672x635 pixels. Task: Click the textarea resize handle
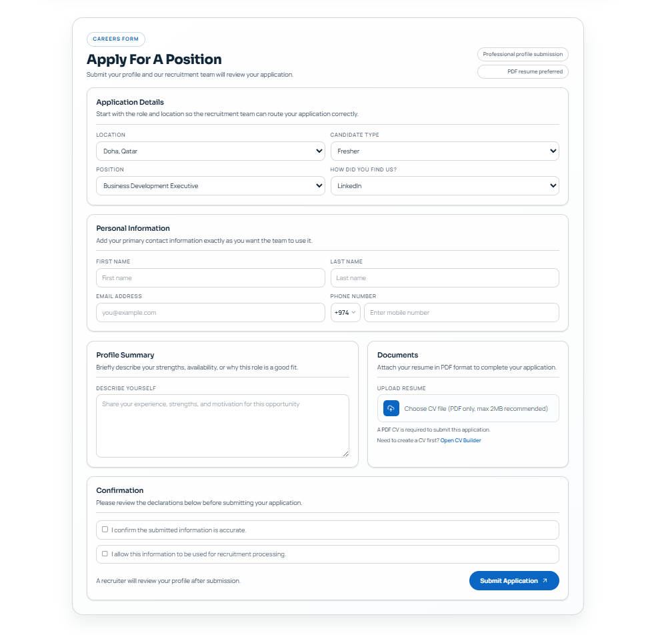click(x=346, y=454)
